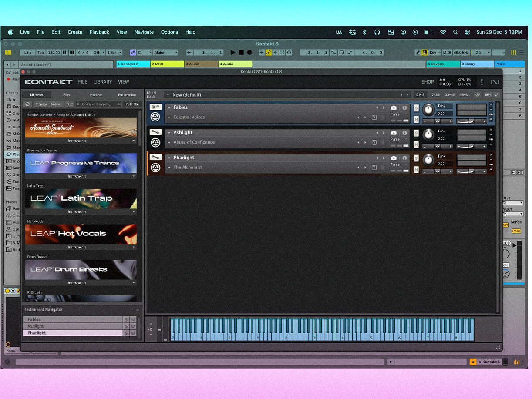532x399 pixels.
Task: Click the camera snapshot icon on Pharlight
Action: pos(394,158)
